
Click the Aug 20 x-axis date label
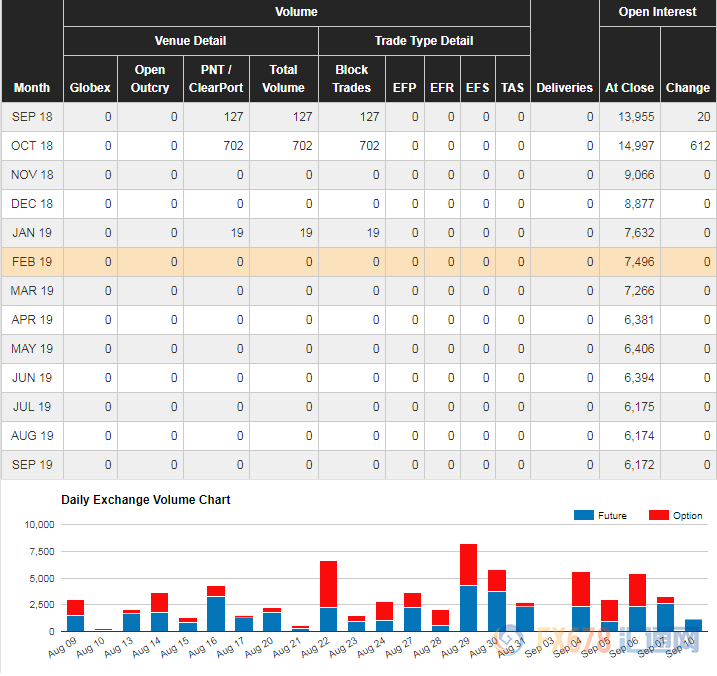[259, 647]
